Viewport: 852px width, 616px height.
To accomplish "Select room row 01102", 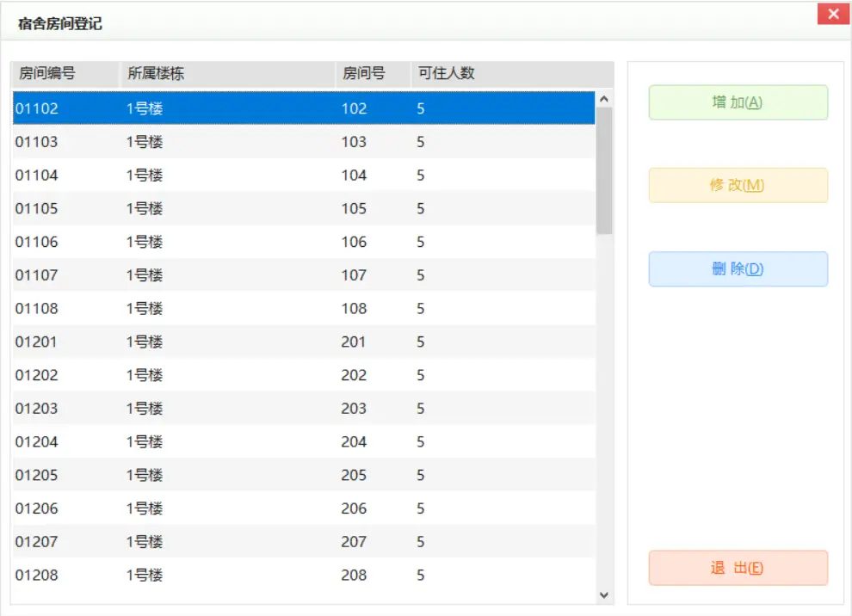I will (258, 108).
